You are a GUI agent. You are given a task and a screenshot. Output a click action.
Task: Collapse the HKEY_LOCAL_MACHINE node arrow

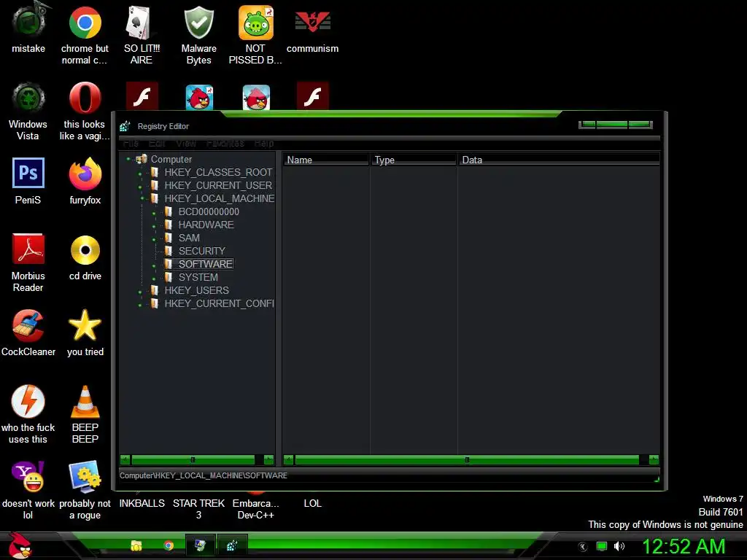coord(142,198)
